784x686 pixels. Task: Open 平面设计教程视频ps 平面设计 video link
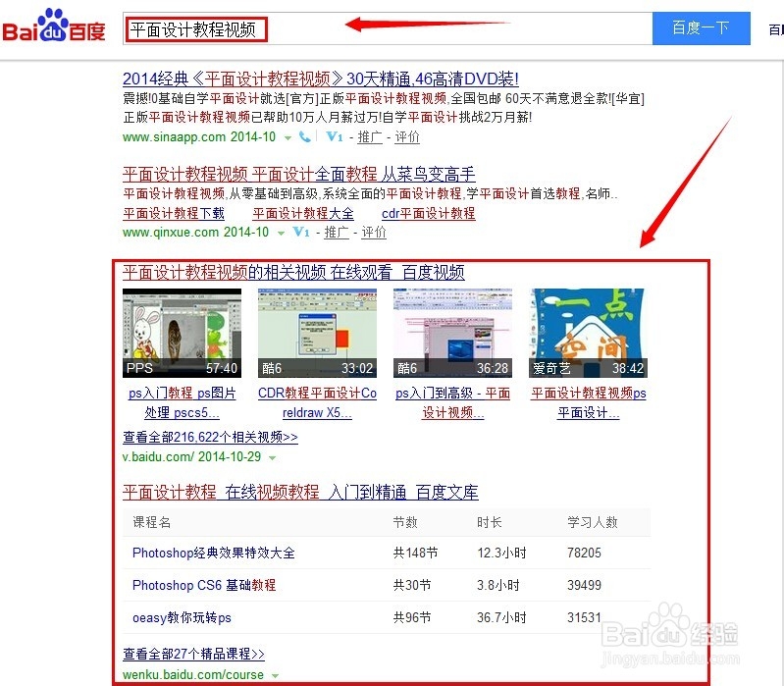(x=589, y=403)
